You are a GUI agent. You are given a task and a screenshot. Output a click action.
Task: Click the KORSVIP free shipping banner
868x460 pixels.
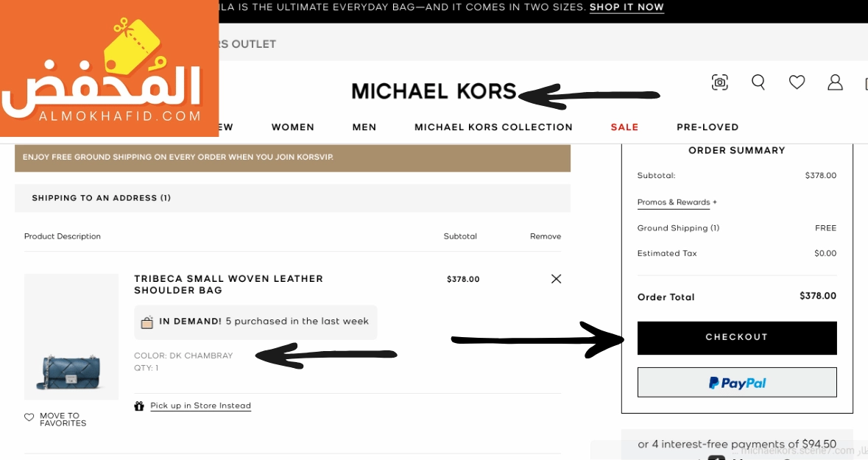click(292, 158)
